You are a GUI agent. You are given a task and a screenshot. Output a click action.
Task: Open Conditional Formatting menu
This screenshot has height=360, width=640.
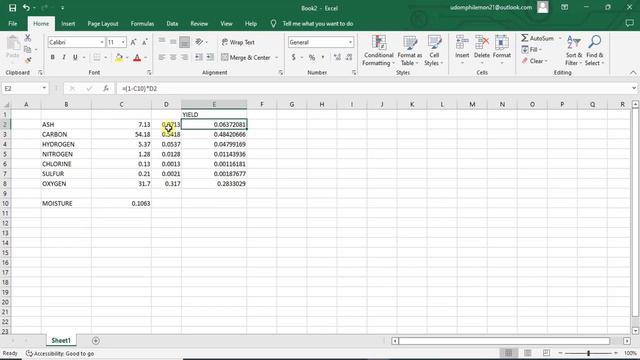tap(378, 51)
